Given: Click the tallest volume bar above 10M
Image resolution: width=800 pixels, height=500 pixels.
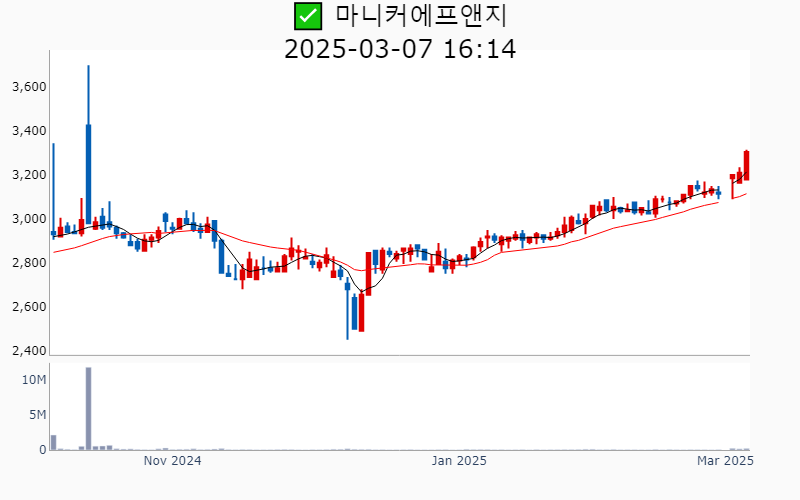Looking at the screenshot, I should [88, 409].
